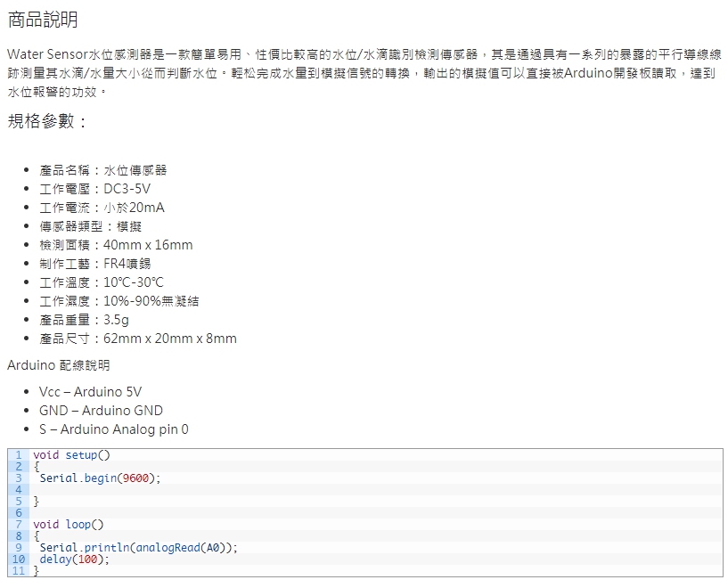Click line number 10 in code gutter

pyautogui.click(x=19, y=559)
